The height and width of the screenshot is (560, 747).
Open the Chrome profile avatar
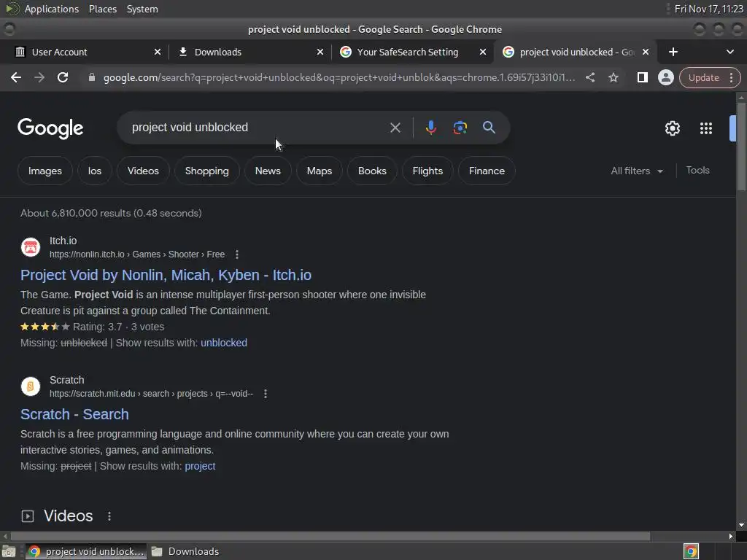point(665,77)
